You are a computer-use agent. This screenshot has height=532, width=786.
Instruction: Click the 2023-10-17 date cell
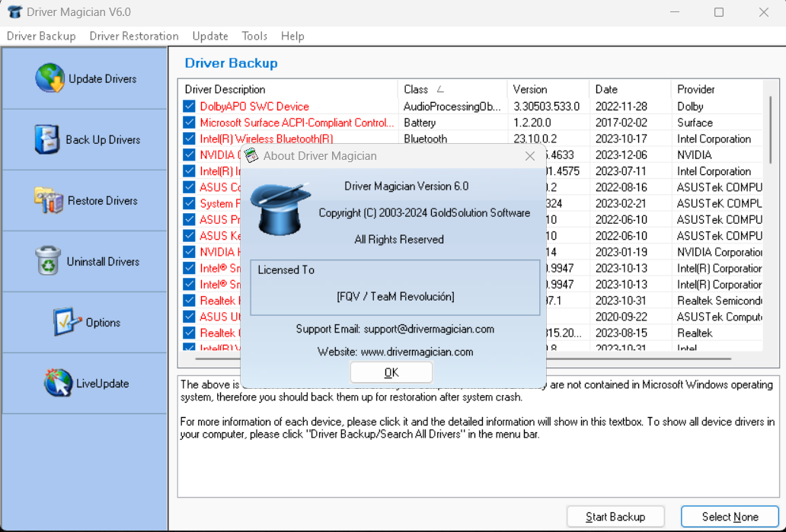[x=621, y=139]
